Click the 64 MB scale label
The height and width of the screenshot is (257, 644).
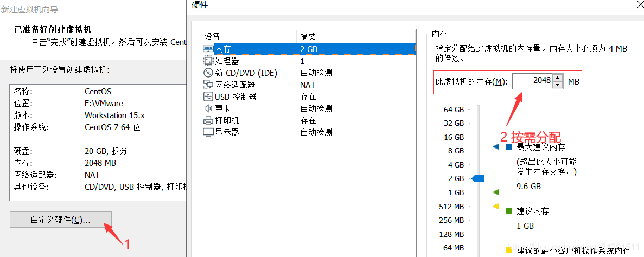point(454,248)
